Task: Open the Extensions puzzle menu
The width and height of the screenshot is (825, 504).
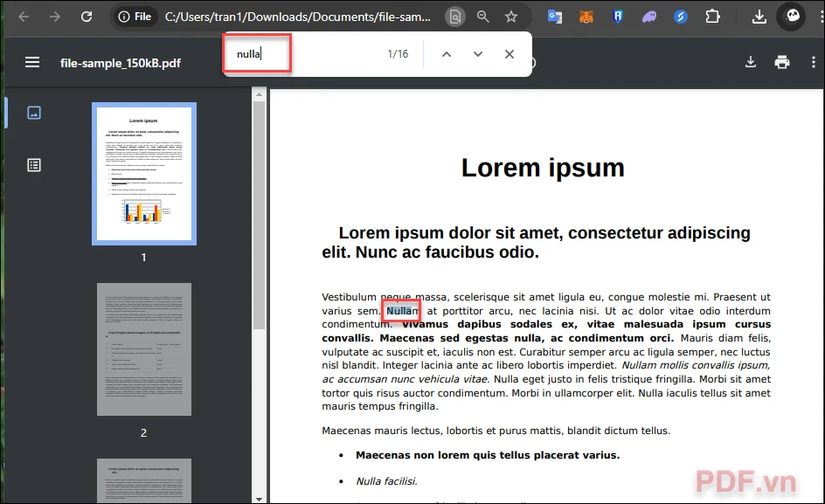Action: click(712, 17)
